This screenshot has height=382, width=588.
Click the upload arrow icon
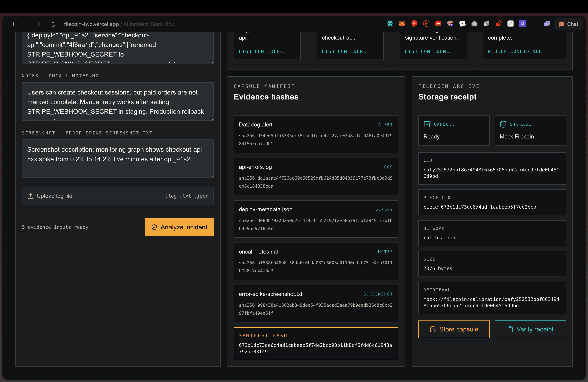point(30,196)
